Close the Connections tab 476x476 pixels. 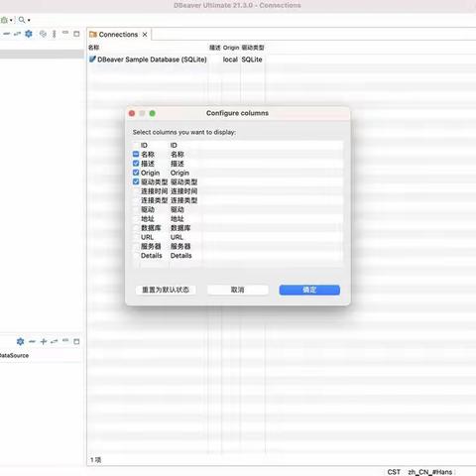145,35
